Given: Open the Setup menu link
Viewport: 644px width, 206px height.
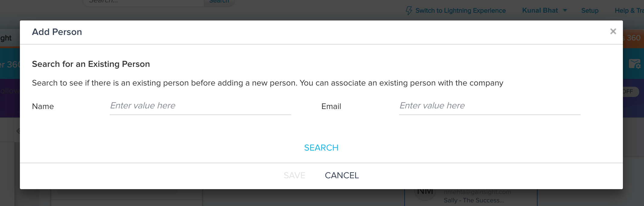Looking at the screenshot, I should tap(590, 11).
